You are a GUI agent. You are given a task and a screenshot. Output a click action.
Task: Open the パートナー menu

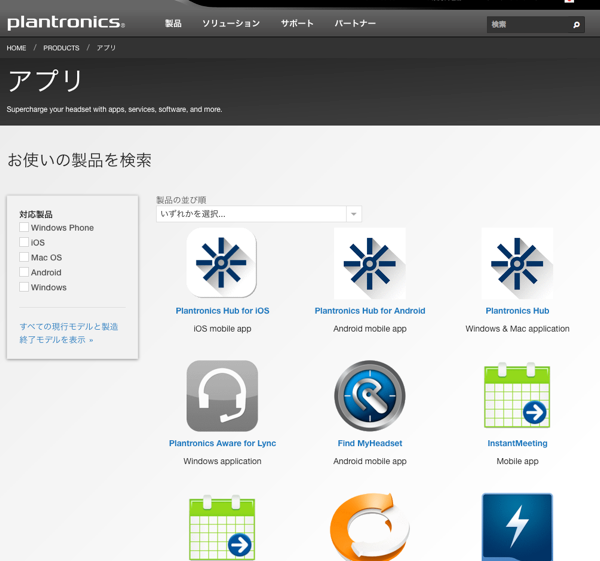[x=355, y=23]
